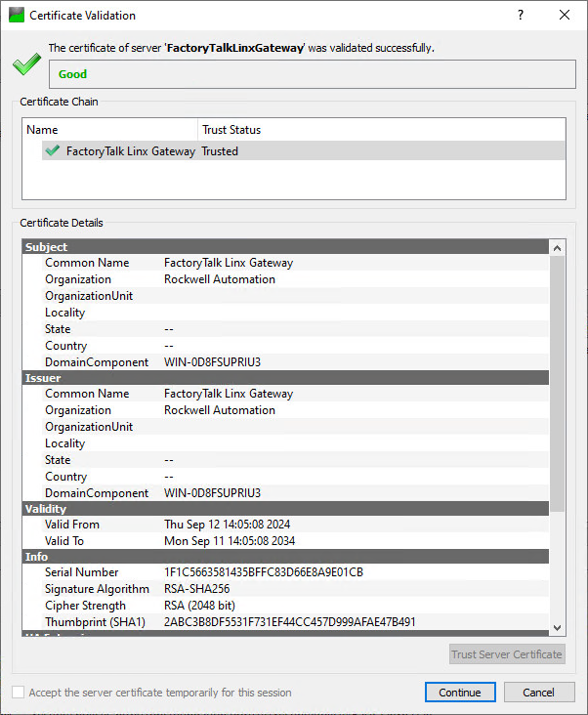Select FactoryTalk Linx Gateway chain row
This screenshot has height=715, width=588.
point(130,151)
